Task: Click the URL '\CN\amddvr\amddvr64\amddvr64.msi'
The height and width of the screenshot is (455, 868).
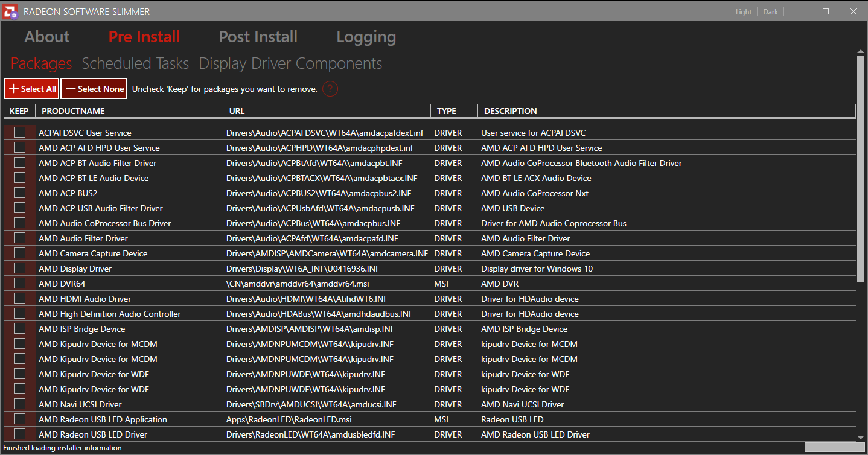Action: (299, 284)
